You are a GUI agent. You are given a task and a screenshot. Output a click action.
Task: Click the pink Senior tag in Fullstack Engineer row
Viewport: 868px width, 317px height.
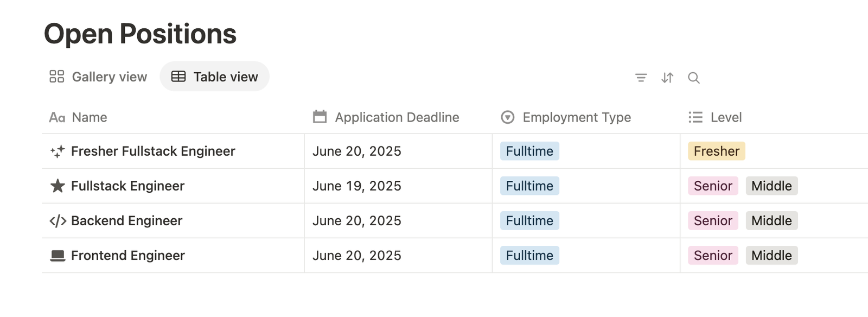(713, 186)
